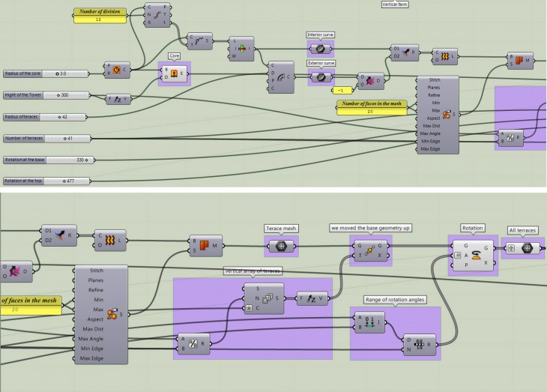Click the Radius of the core slider
547x392 pixels.
pyautogui.click(x=46, y=73)
